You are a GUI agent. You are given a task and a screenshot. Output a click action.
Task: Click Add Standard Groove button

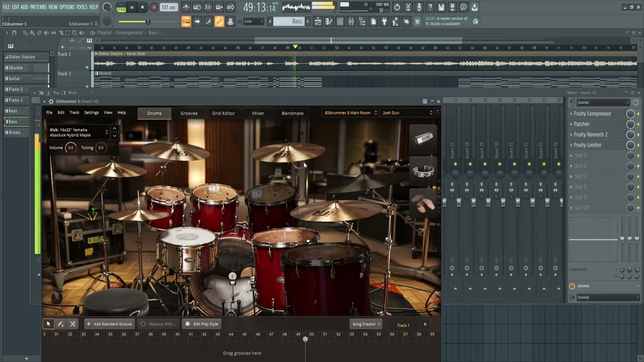[x=109, y=324]
